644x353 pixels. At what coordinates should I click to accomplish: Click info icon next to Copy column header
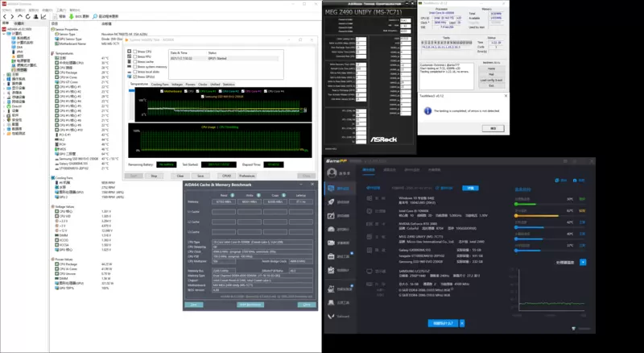click(284, 195)
